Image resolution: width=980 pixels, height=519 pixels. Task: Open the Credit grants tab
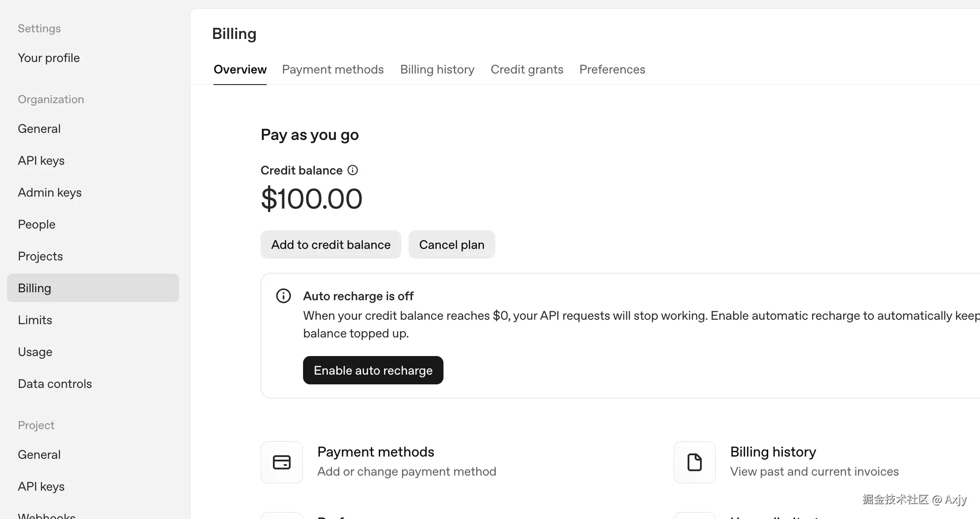[x=527, y=70]
